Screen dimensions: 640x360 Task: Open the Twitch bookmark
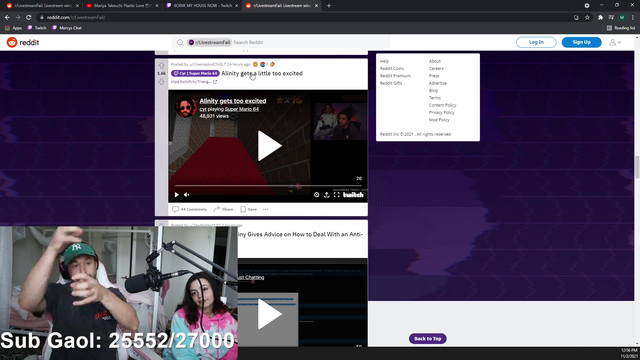pos(37,28)
